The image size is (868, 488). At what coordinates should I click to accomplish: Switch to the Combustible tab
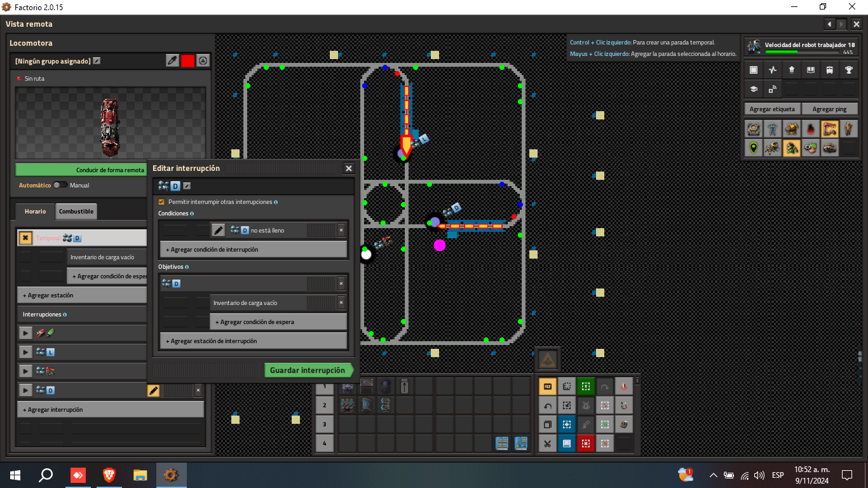76,211
